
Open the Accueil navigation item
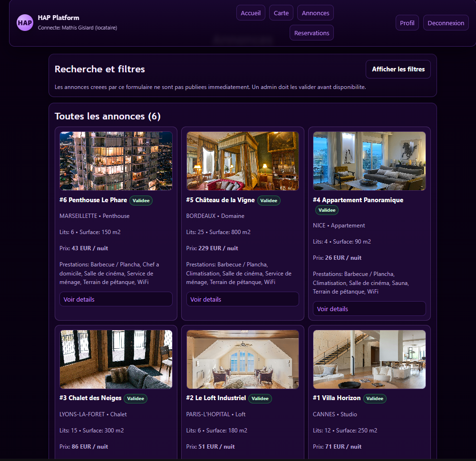tap(251, 13)
